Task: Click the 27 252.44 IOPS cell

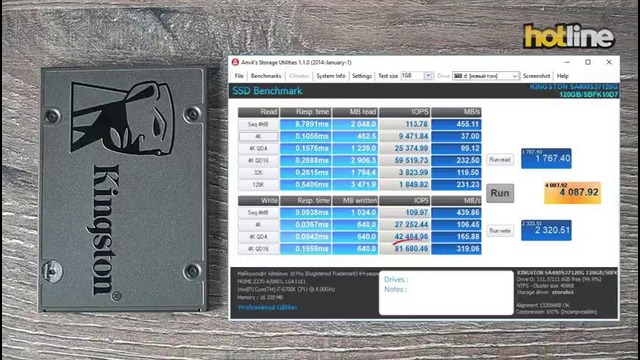Action: coord(404,224)
